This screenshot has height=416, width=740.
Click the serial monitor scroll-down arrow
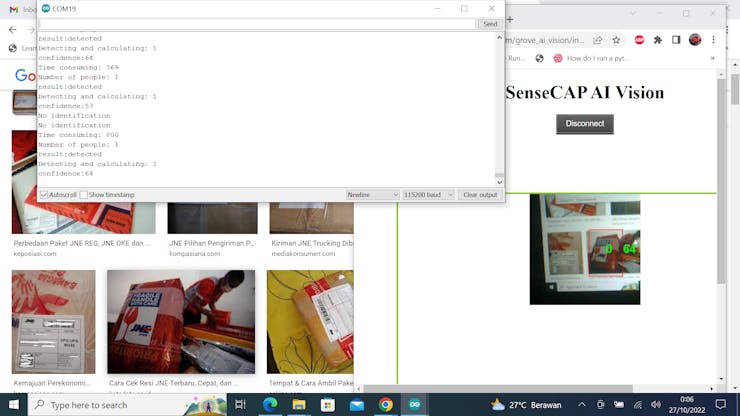[x=499, y=182]
